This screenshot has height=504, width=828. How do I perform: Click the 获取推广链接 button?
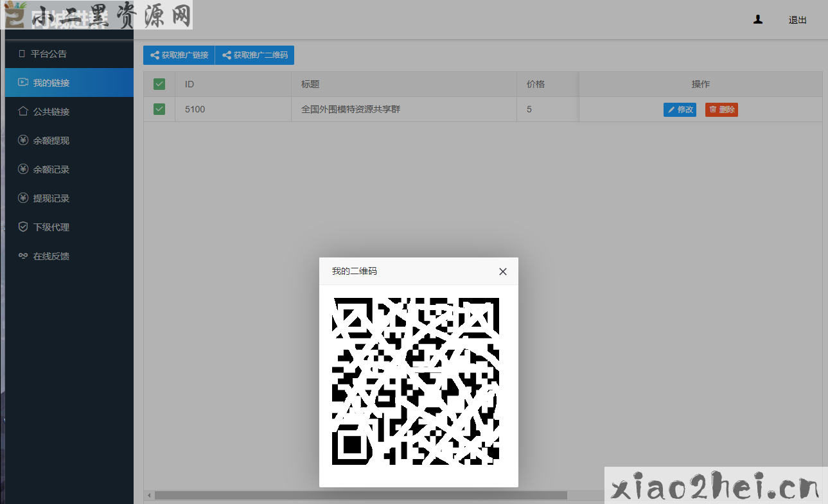[x=179, y=55]
